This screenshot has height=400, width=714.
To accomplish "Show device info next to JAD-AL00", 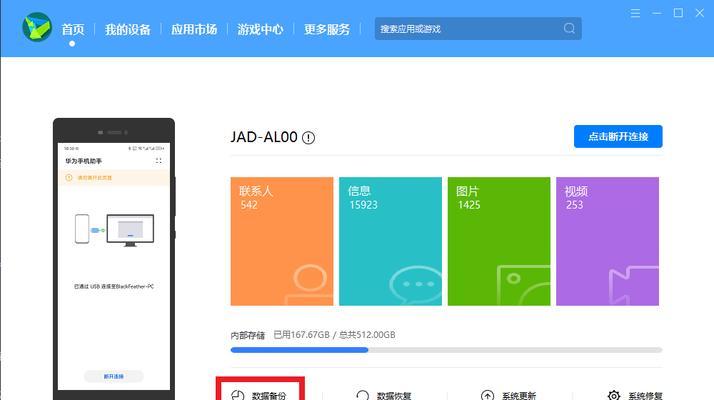I will [308, 138].
